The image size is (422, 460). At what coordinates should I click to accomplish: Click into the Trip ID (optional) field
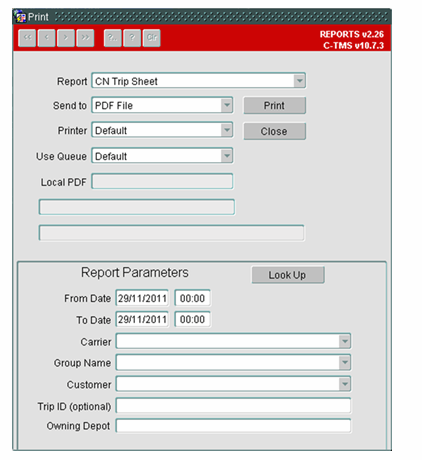[x=233, y=406]
